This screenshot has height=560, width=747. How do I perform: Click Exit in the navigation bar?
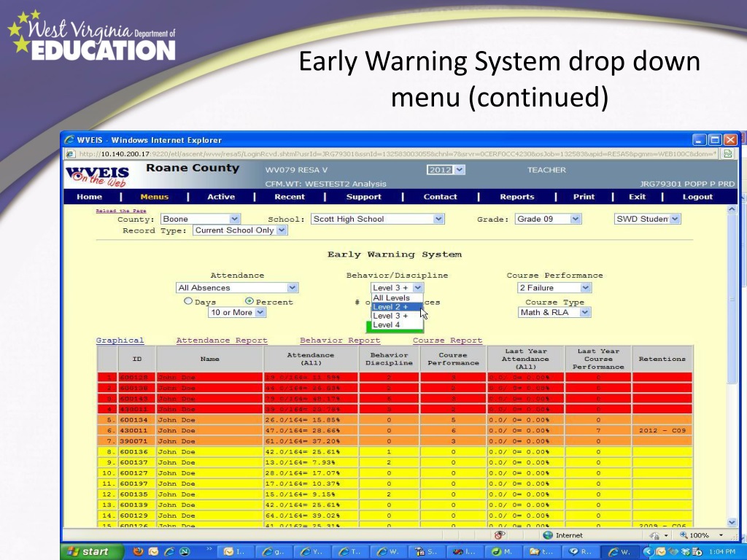[x=637, y=197]
